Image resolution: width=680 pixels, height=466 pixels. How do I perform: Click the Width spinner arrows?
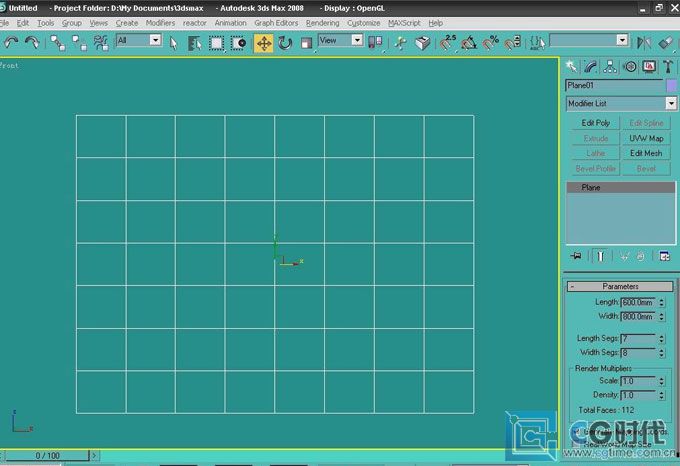[x=661, y=317]
